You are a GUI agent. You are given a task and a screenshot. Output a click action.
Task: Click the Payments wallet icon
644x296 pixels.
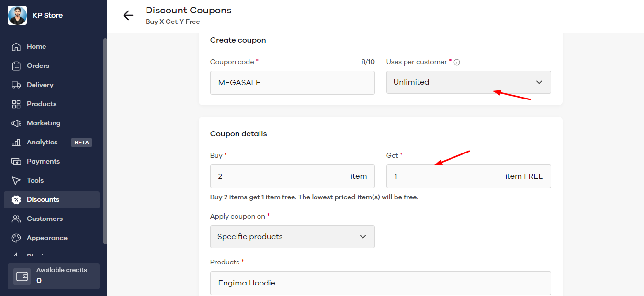16,162
